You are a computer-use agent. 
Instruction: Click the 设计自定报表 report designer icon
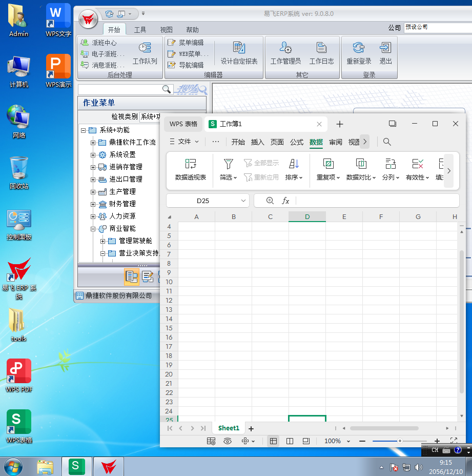[x=239, y=53]
